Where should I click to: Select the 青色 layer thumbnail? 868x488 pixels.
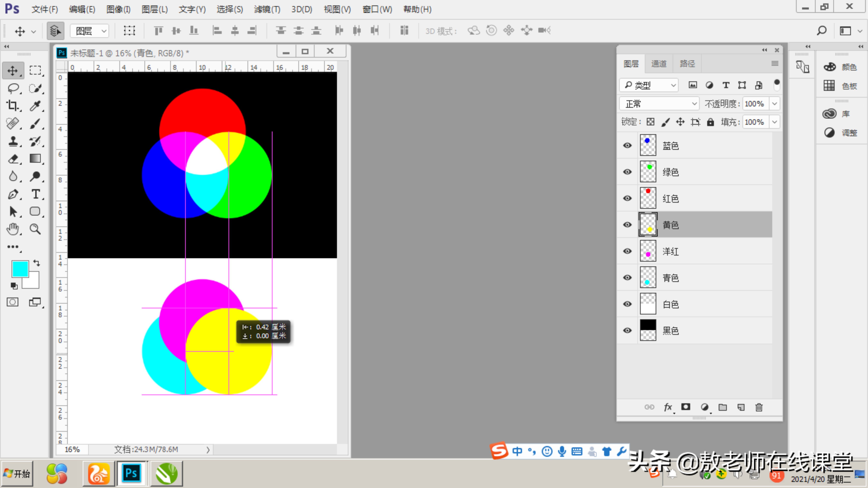coord(648,278)
